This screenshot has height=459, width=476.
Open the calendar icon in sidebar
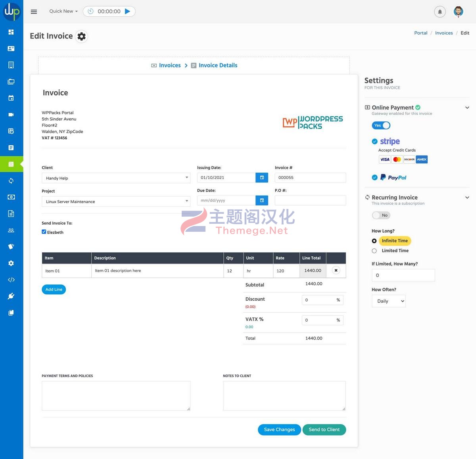(11, 98)
